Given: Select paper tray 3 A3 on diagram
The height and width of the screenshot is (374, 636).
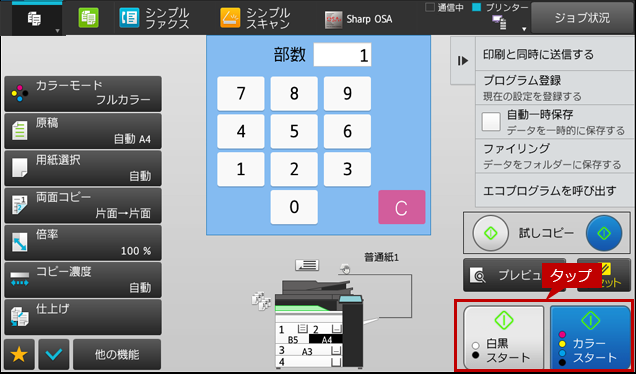Looking at the screenshot, I should [309, 350].
